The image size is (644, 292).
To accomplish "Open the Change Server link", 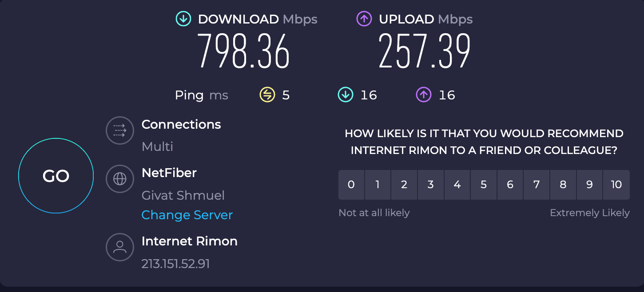I will click(x=187, y=215).
